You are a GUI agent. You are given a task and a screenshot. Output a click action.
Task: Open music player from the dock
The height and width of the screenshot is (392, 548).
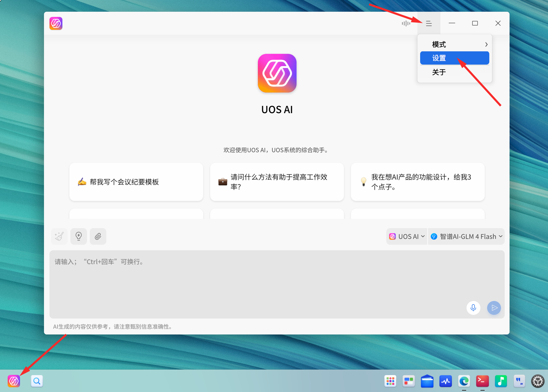tap(501, 381)
